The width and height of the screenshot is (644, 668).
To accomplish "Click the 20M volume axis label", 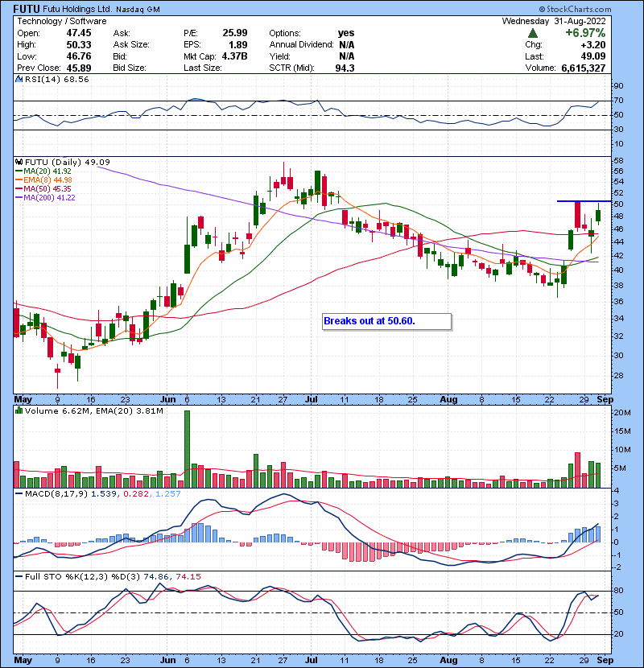I will point(622,412).
